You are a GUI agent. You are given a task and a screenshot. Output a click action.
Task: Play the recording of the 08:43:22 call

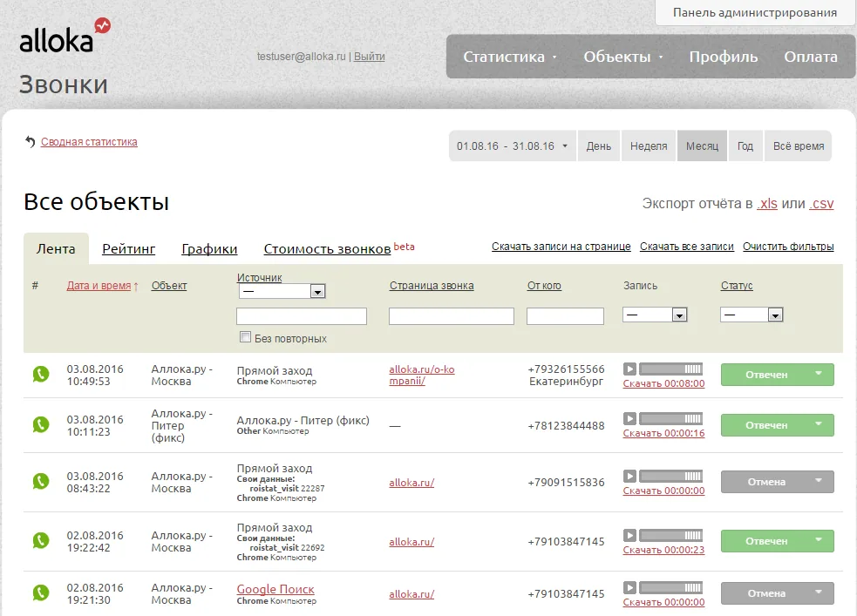[x=629, y=476]
